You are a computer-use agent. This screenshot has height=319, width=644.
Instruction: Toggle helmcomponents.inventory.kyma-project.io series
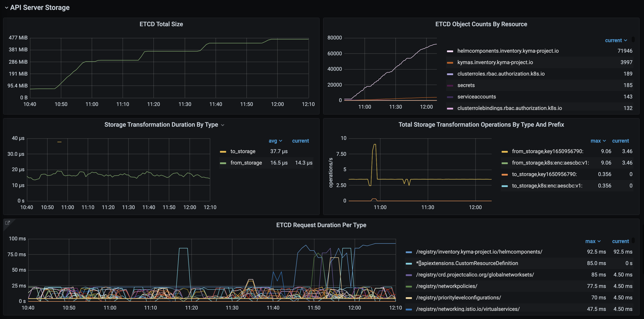click(x=508, y=51)
